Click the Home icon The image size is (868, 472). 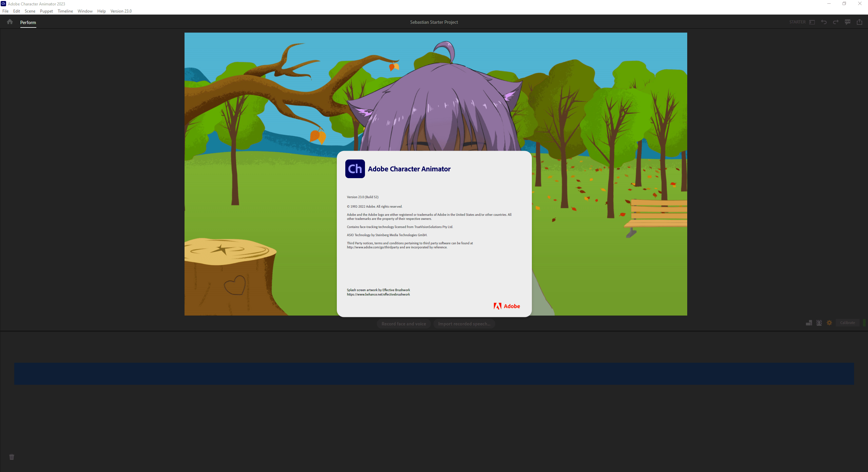click(10, 22)
